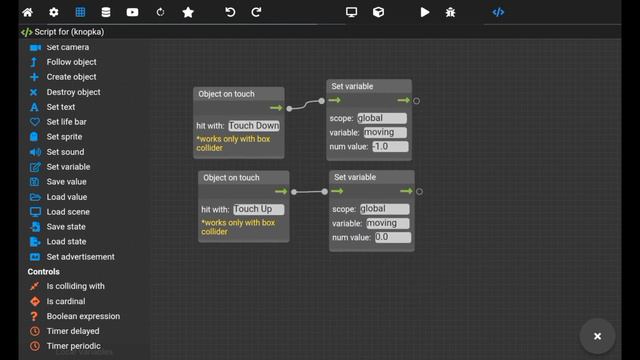Select Set variable node title with 0.0

(x=355, y=177)
